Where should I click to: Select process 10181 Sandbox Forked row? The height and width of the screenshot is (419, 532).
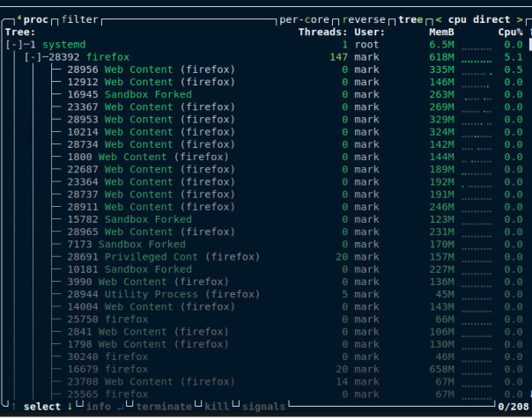coord(264,269)
